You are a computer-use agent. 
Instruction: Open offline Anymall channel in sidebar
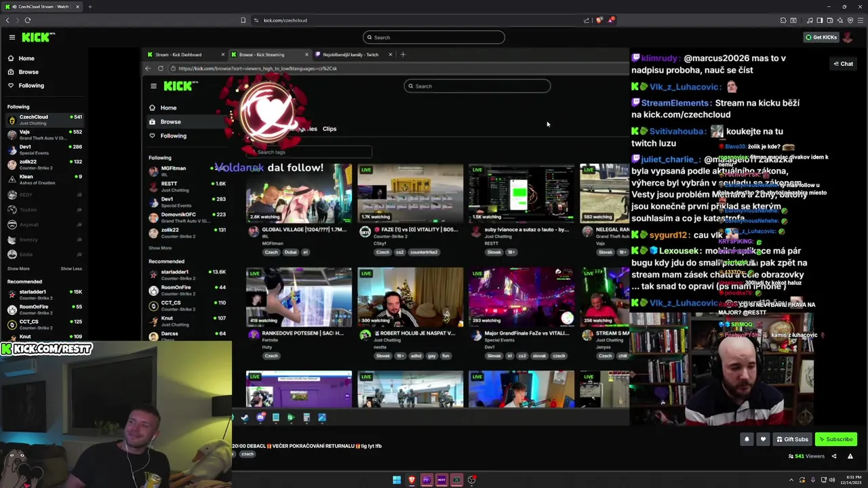pos(44,224)
